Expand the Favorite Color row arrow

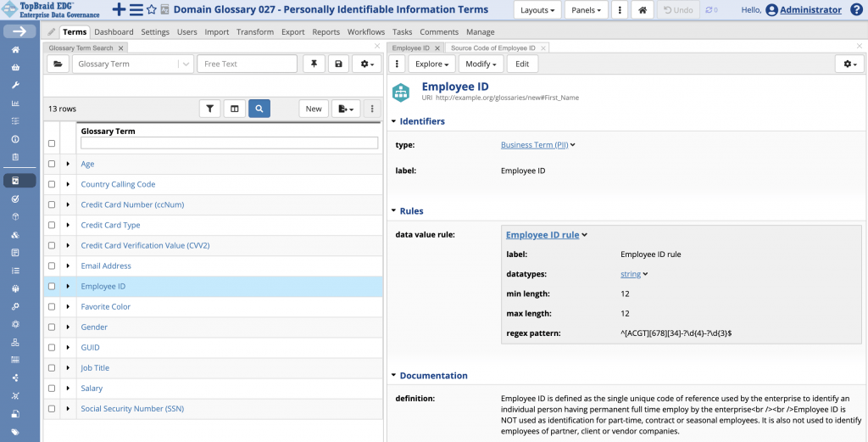68,307
